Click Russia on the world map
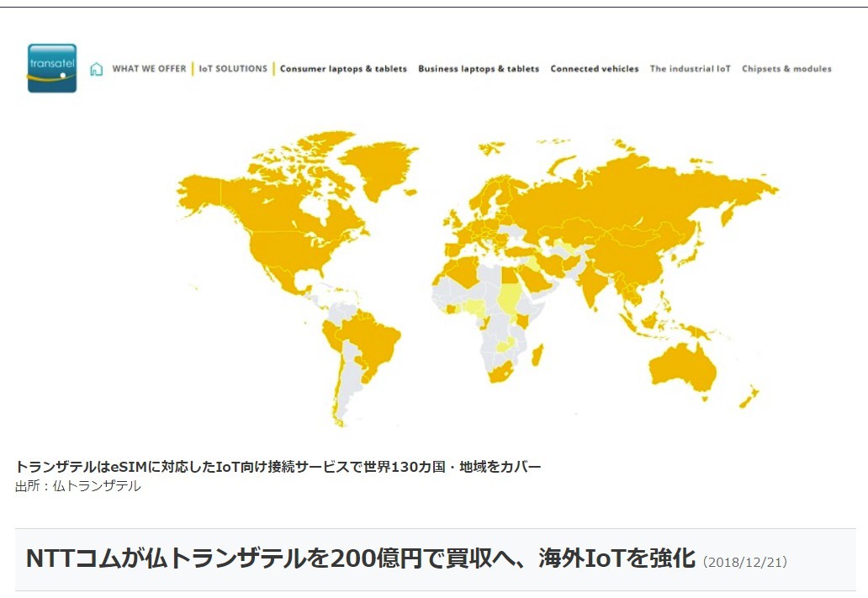The image size is (868, 598). (x=622, y=193)
